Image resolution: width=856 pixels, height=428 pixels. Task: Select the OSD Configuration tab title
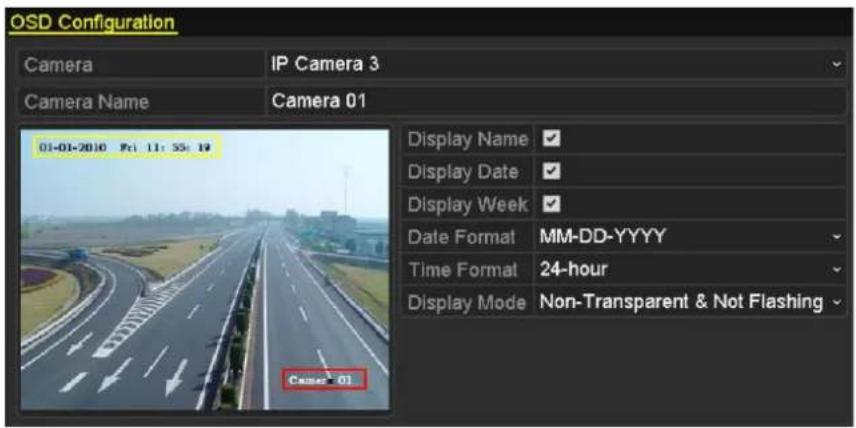point(93,23)
